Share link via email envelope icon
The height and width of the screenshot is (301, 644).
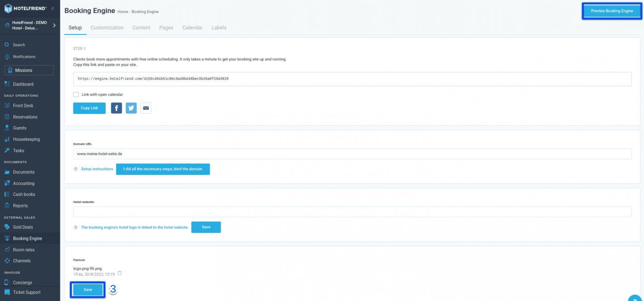click(x=146, y=108)
